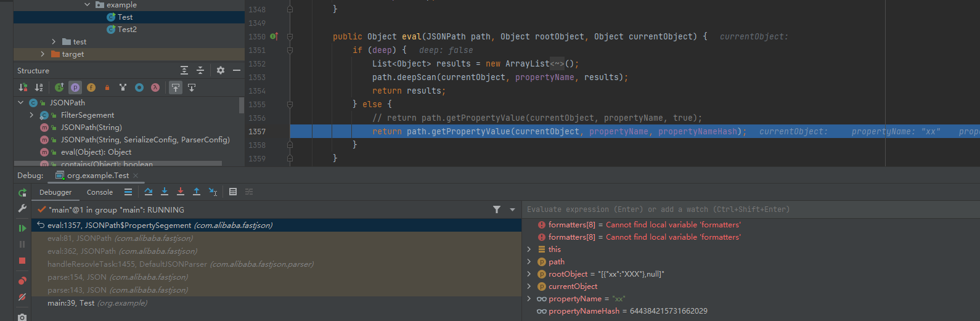The height and width of the screenshot is (321, 980).
Task: Select JSONPath(String) constructor in Structure
Action: [91, 128]
